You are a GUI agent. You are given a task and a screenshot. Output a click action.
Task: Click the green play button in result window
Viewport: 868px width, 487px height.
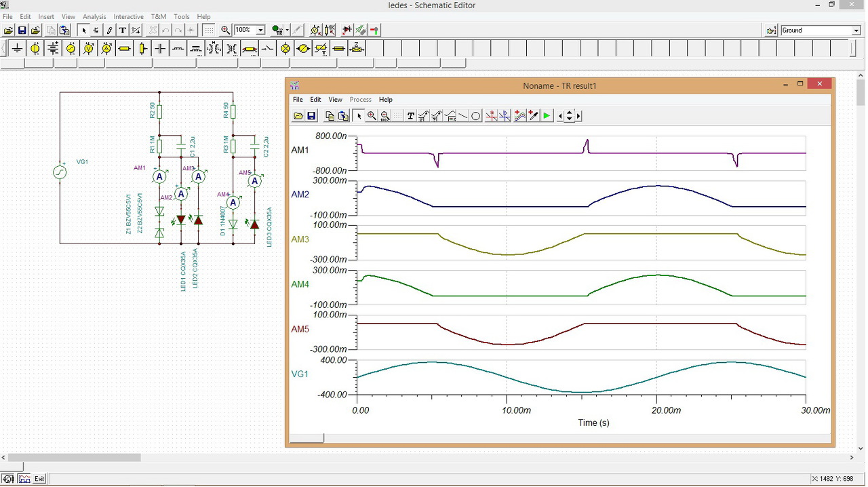(547, 116)
